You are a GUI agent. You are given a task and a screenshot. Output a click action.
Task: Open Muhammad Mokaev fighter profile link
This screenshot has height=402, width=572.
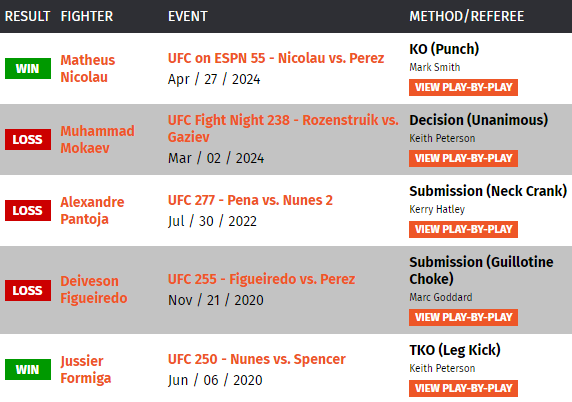(97, 139)
